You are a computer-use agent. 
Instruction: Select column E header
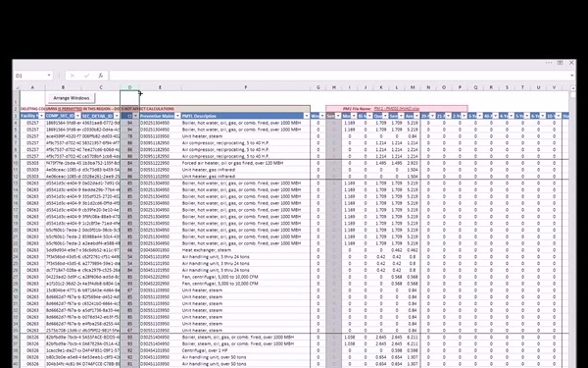coord(160,87)
